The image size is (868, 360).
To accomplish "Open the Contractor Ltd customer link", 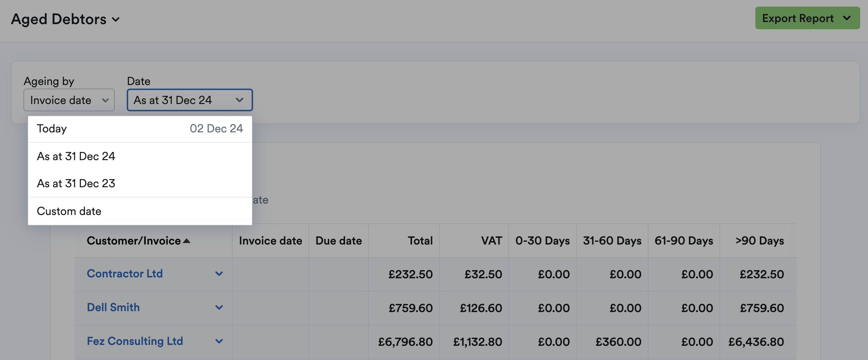I will [125, 274].
